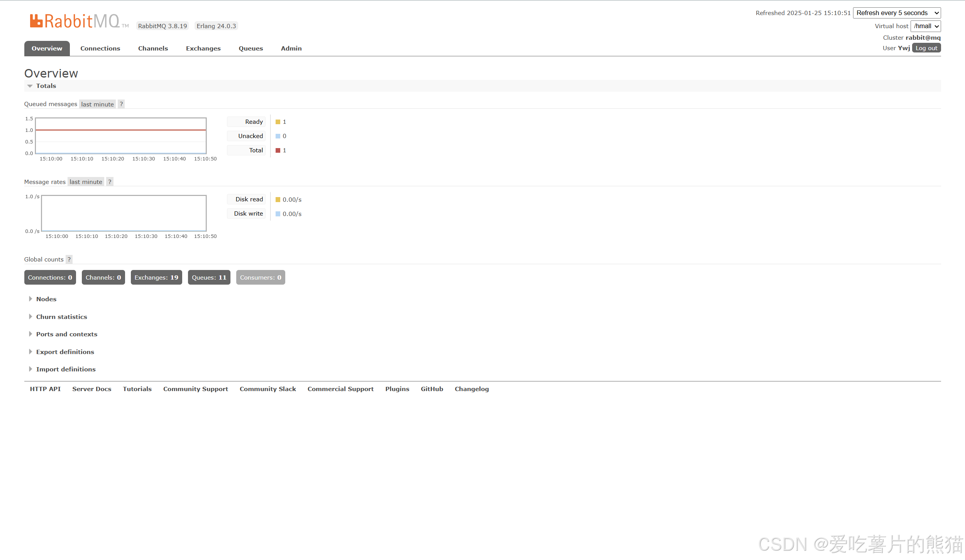Click the Exchanges: 19 count badge
965x560 pixels.
click(156, 277)
